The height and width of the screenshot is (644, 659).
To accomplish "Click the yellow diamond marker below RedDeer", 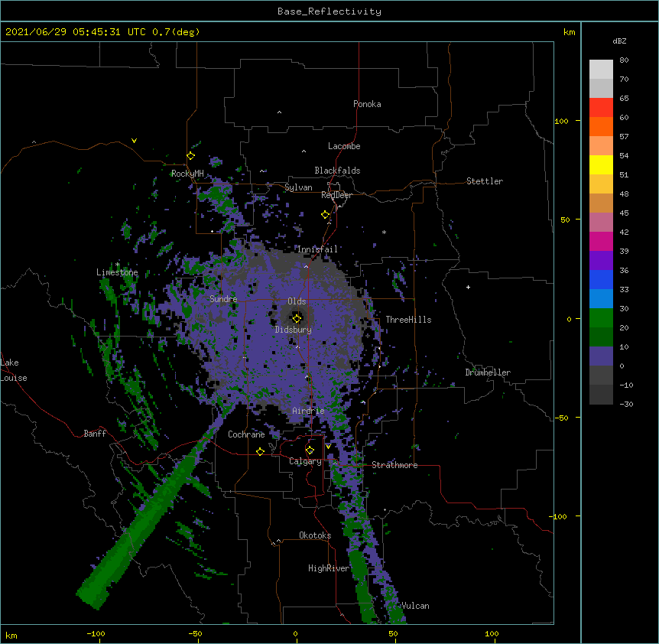I will click(x=325, y=215).
